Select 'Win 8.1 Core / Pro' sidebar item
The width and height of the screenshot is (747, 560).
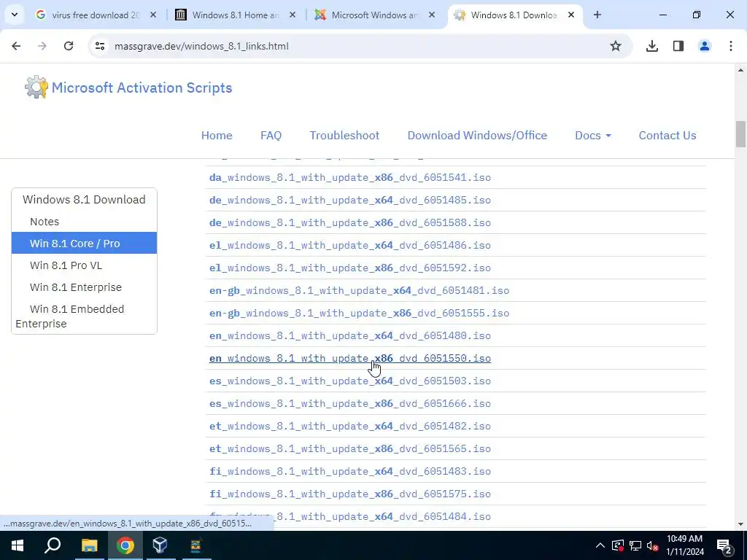coord(84,244)
